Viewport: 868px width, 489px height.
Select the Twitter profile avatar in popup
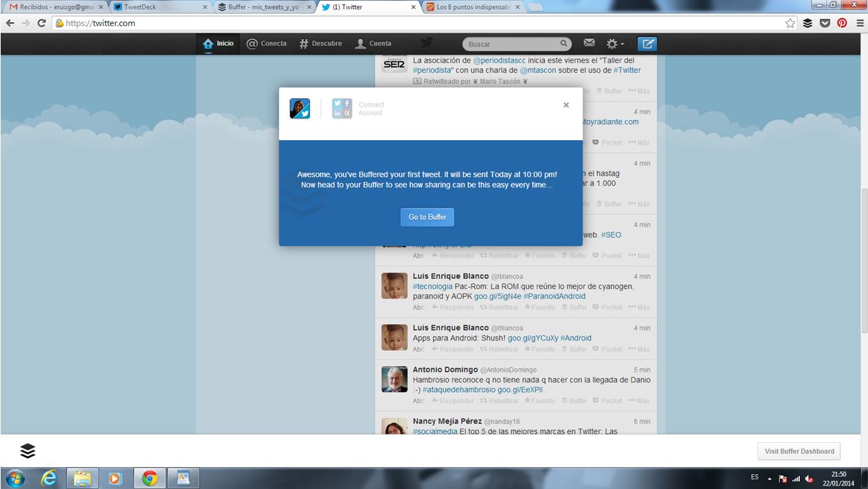300,109
